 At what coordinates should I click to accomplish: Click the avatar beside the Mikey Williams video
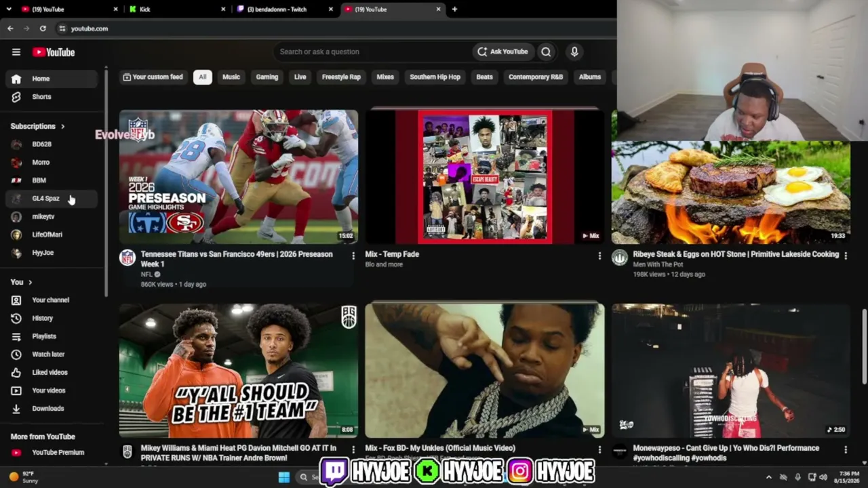tap(127, 451)
